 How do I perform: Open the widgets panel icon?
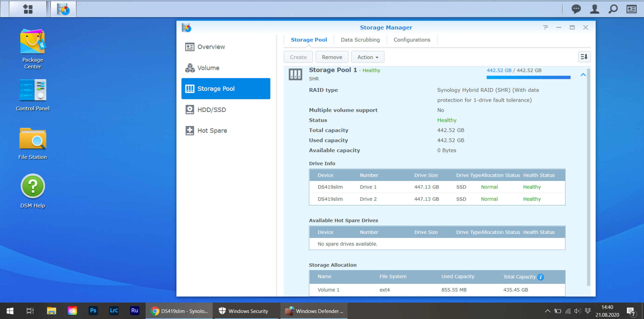point(631,9)
